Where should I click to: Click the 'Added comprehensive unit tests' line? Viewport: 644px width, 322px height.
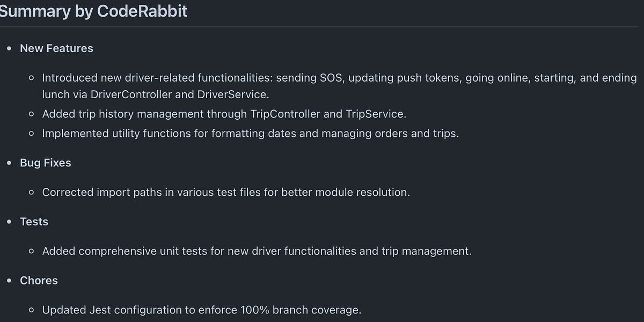tap(257, 251)
